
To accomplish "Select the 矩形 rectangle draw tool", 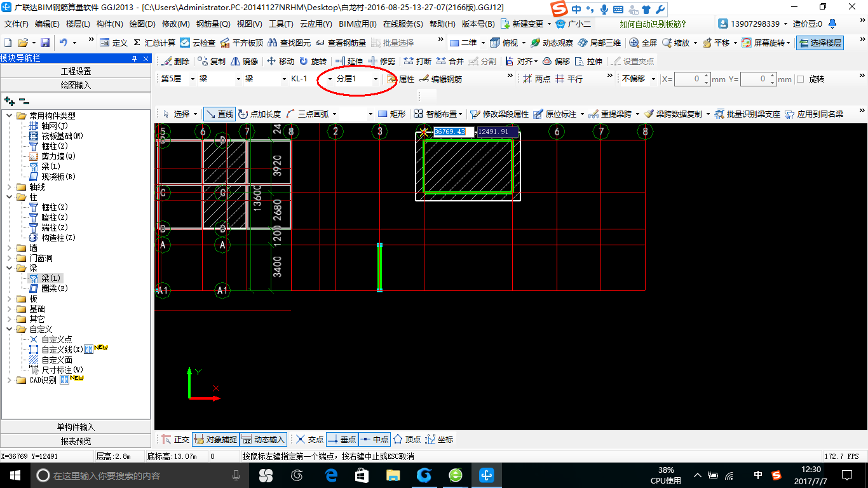I will click(391, 114).
